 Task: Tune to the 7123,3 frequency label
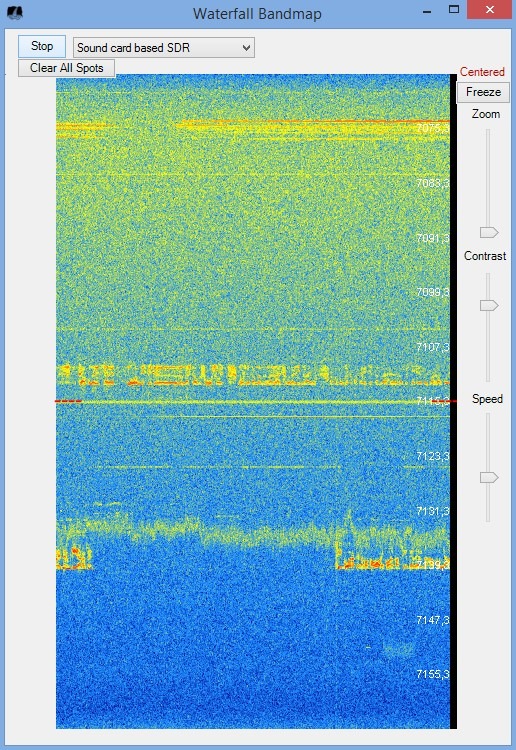[432, 456]
